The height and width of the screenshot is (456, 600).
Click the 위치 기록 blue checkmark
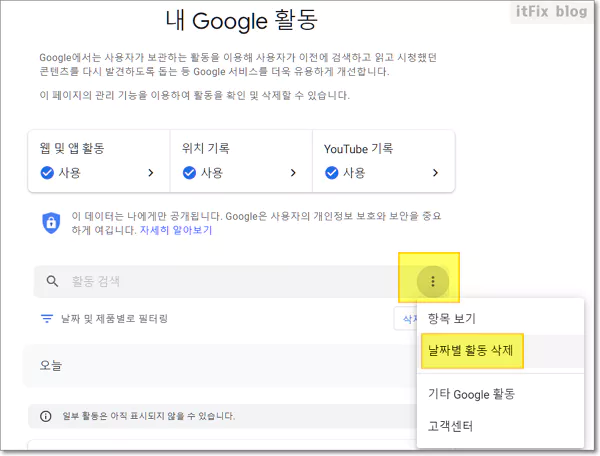[189, 173]
